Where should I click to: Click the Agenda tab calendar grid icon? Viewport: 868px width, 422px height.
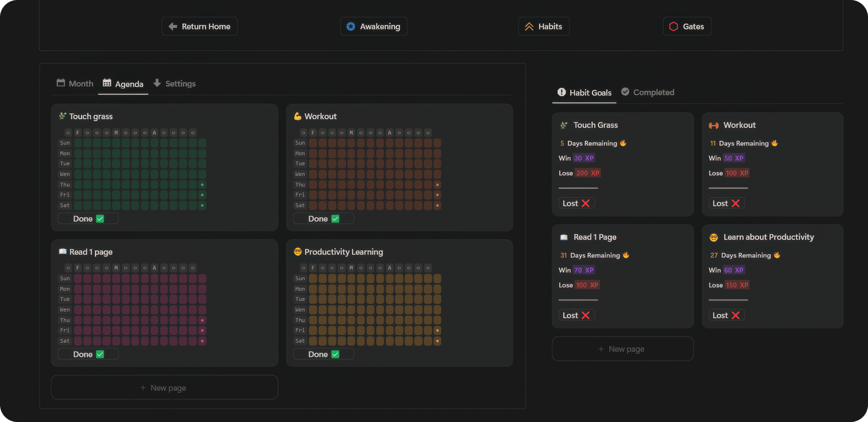(107, 83)
